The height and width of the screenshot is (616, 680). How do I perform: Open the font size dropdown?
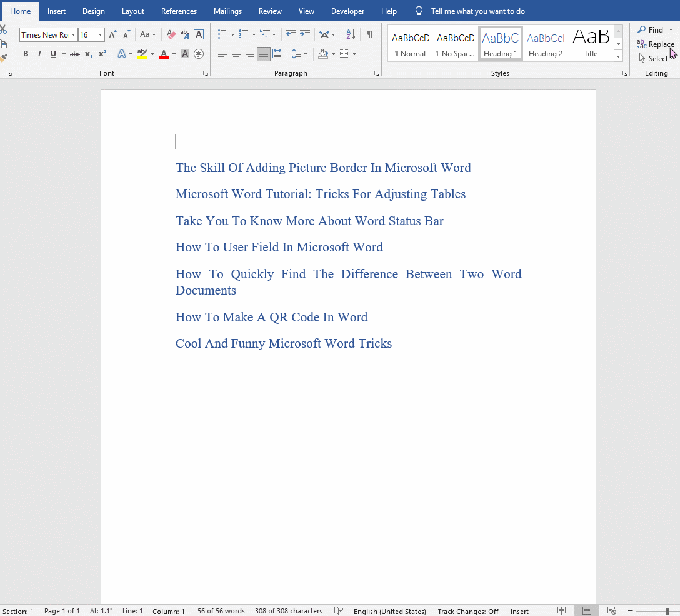100,34
